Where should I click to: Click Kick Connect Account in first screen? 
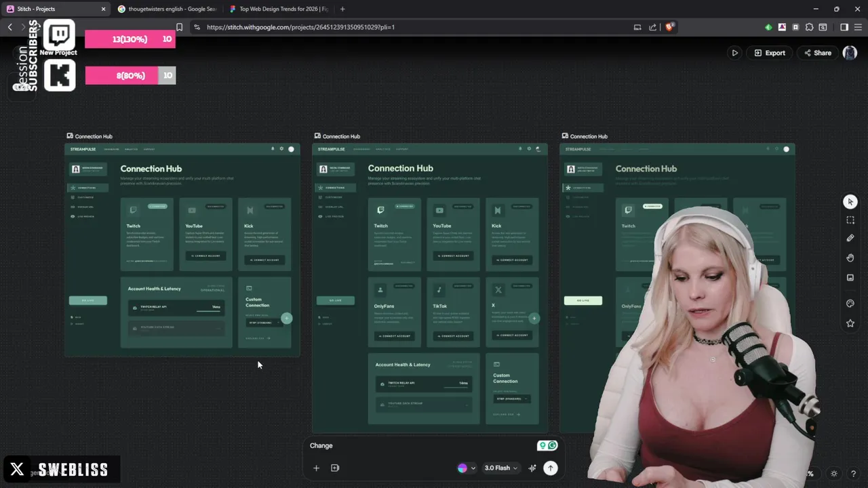tap(264, 260)
